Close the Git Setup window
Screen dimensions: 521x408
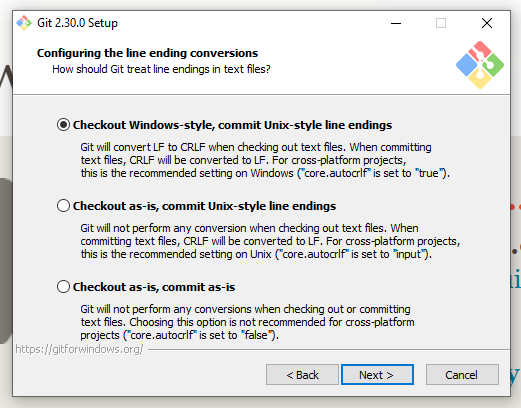487,23
